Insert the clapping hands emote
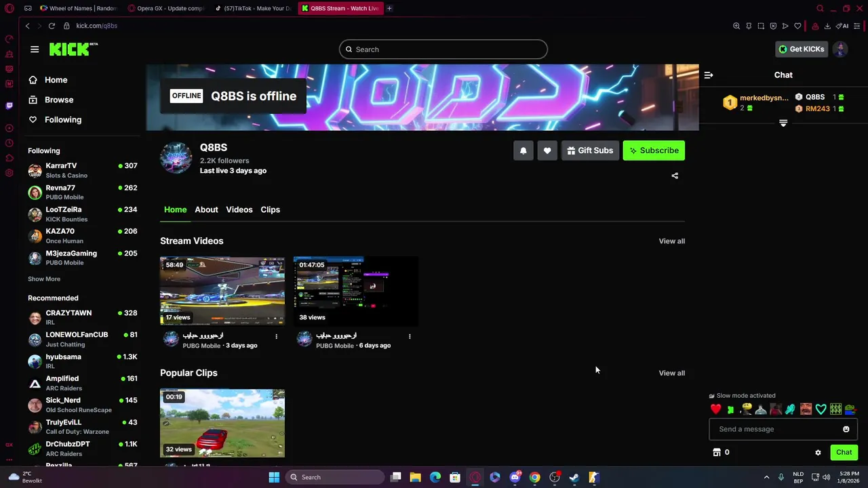The height and width of the screenshot is (488, 868). [791, 409]
